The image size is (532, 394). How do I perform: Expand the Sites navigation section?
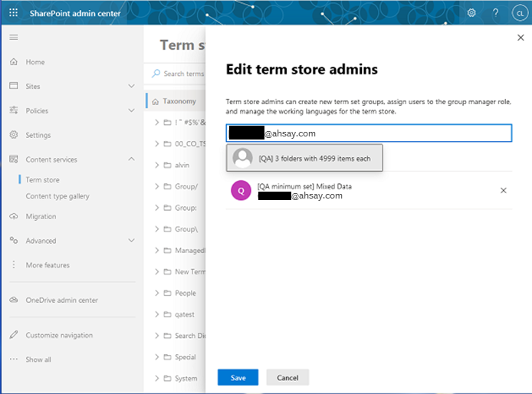coord(131,87)
